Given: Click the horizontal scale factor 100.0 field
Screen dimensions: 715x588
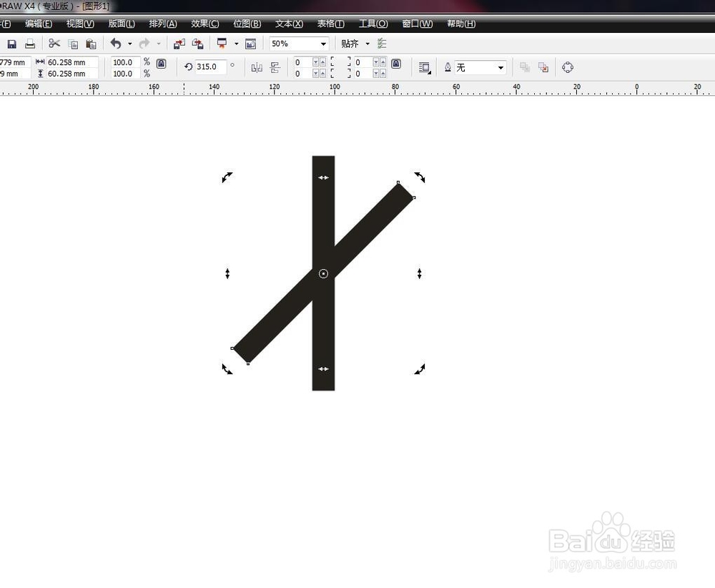Looking at the screenshot, I should point(125,62).
